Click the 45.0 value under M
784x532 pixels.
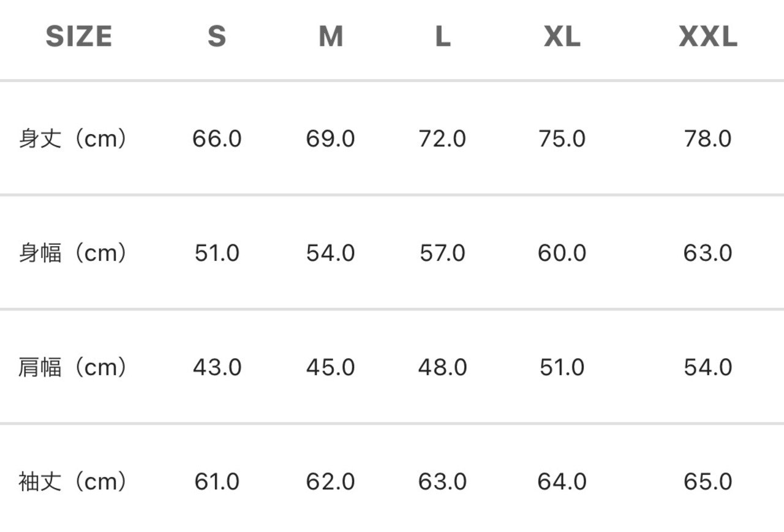pos(331,367)
